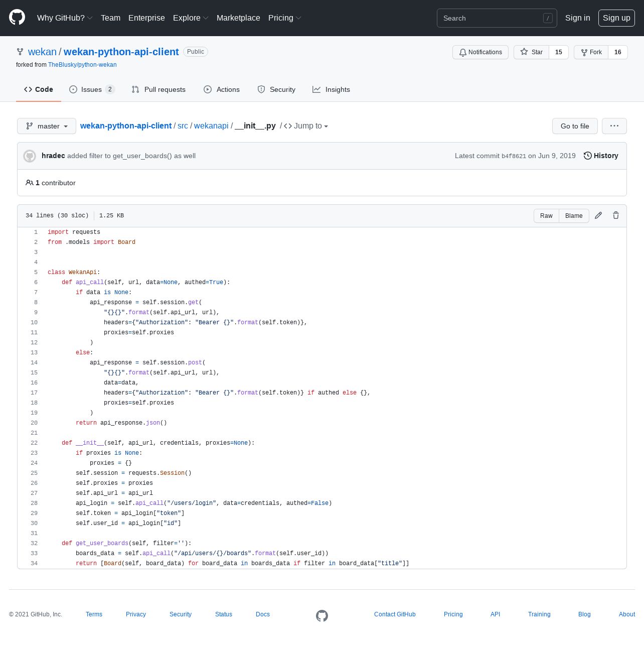
Task: Open commit hash b4f8621
Action: [514, 156]
